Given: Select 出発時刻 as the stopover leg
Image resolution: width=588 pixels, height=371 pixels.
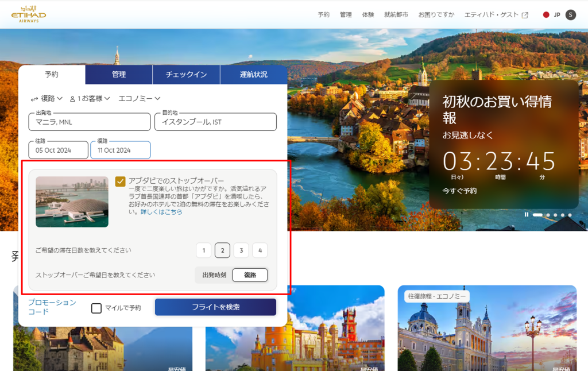Looking at the screenshot, I should click(x=214, y=275).
